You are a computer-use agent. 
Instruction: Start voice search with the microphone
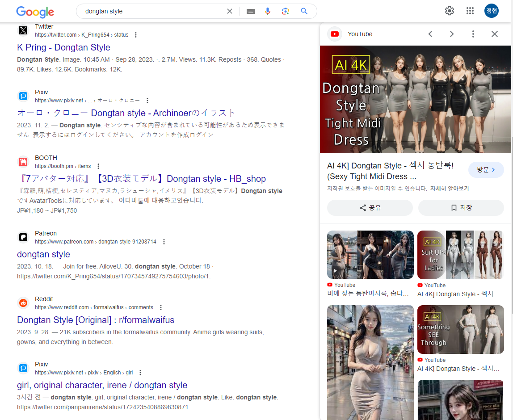pyautogui.click(x=268, y=12)
